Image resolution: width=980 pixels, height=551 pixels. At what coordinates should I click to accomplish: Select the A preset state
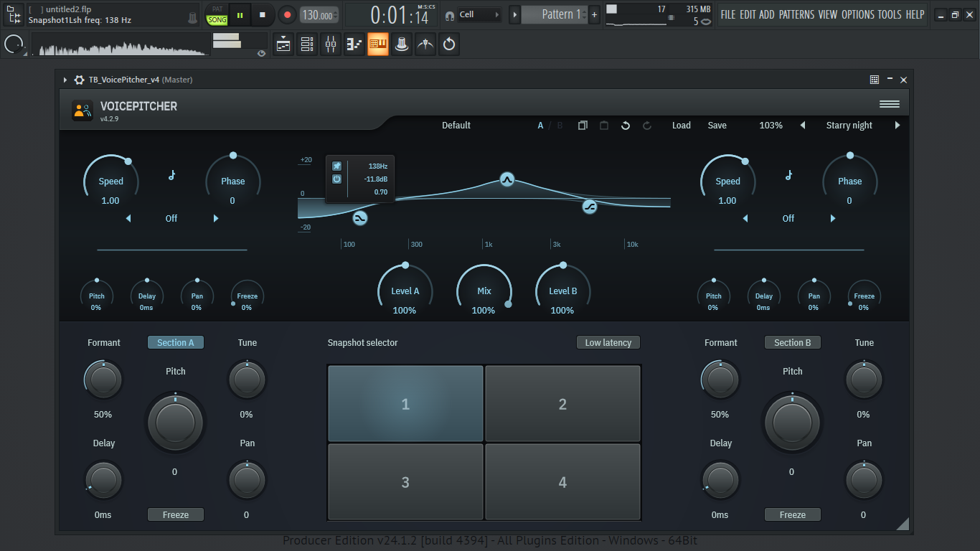click(541, 126)
